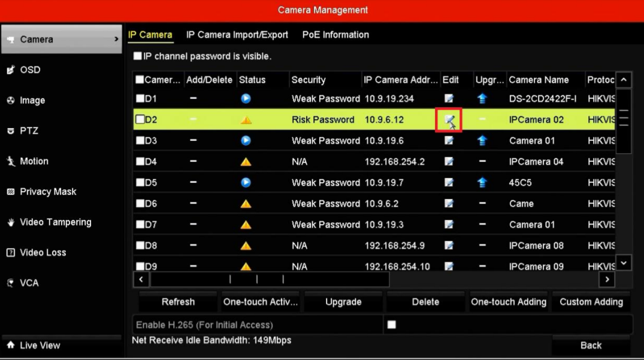
Task: Click the warning status icon of D4
Action: click(x=246, y=162)
